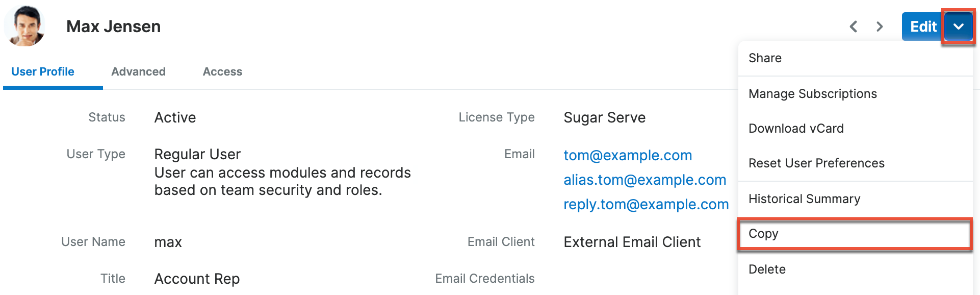Go to next record arrow
Screen dimensions: 980x295
[x=880, y=27]
